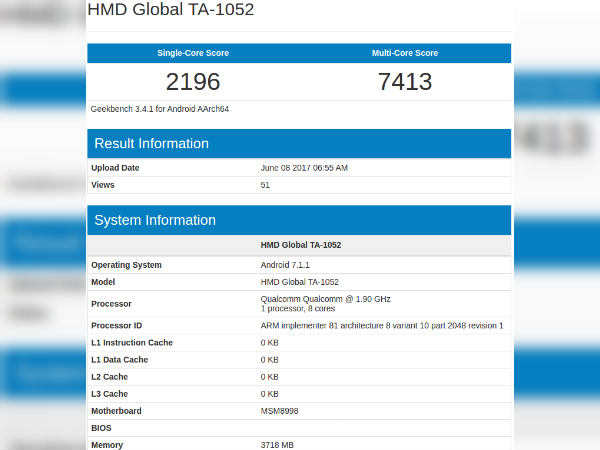The width and height of the screenshot is (600, 450).
Task: Click the 'HMD Global TA-1052' page title
Action: click(171, 9)
